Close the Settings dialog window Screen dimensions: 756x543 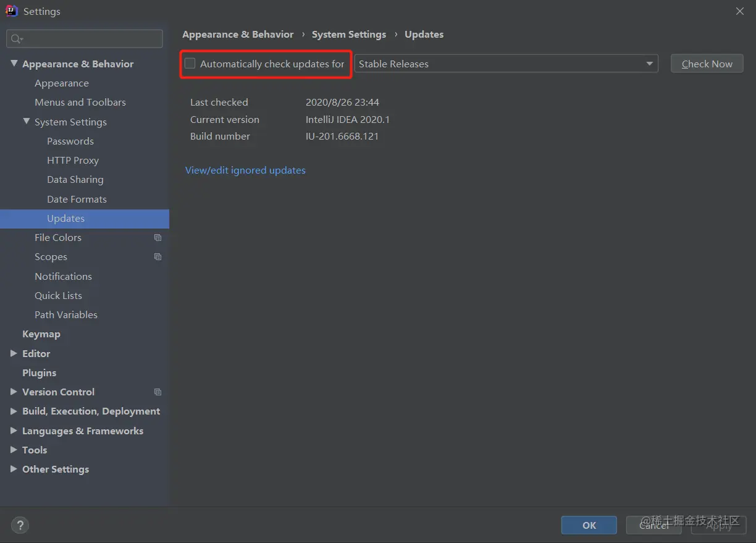[739, 11]
